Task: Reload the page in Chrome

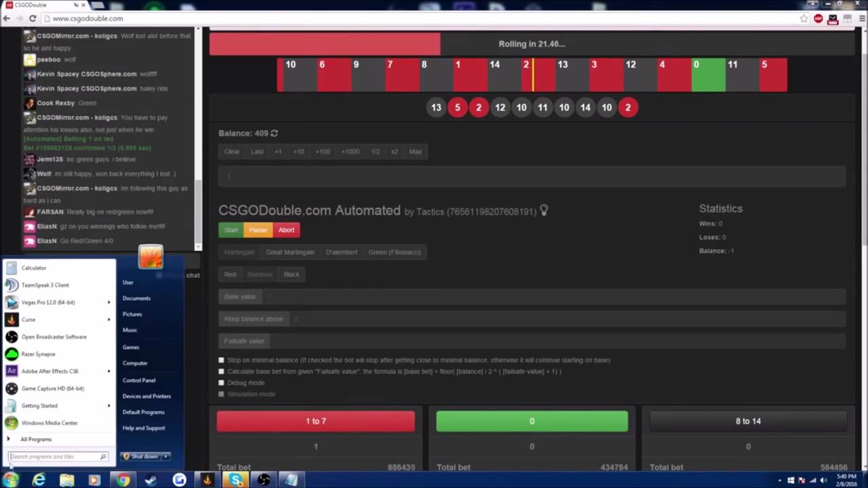Action: tap(32, 18)
